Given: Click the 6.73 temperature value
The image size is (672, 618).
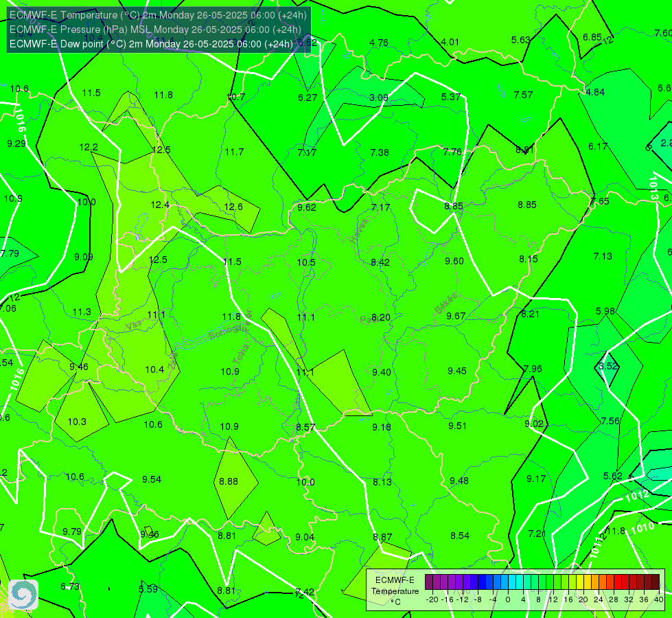Looking at the screenshot, I should [x=70, y=586].
